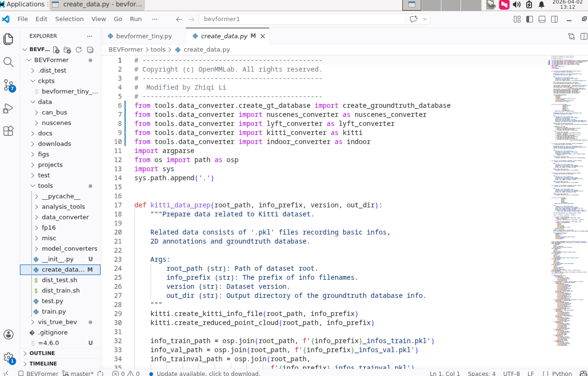
Task: Open the customize layout control
Action: coord(517,19)
